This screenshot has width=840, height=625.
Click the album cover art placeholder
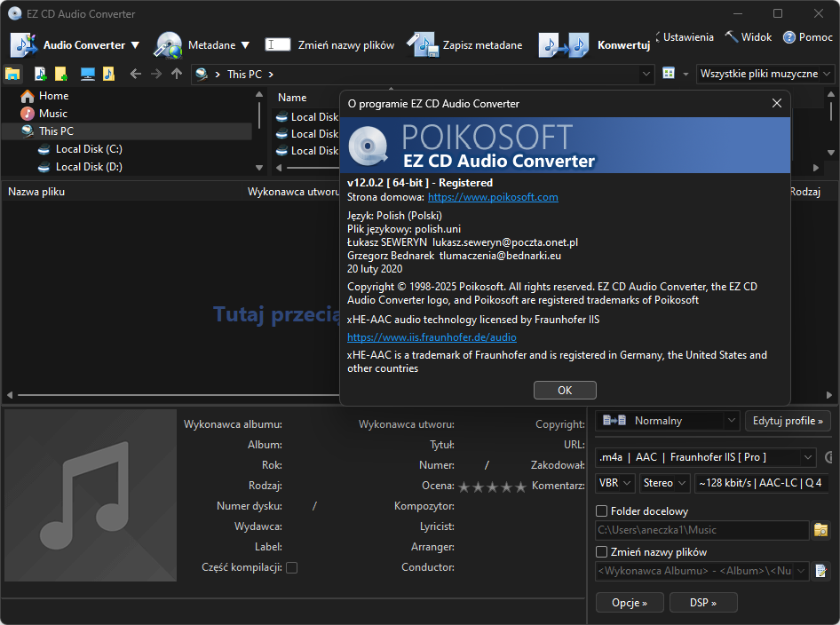coord(91,495)
